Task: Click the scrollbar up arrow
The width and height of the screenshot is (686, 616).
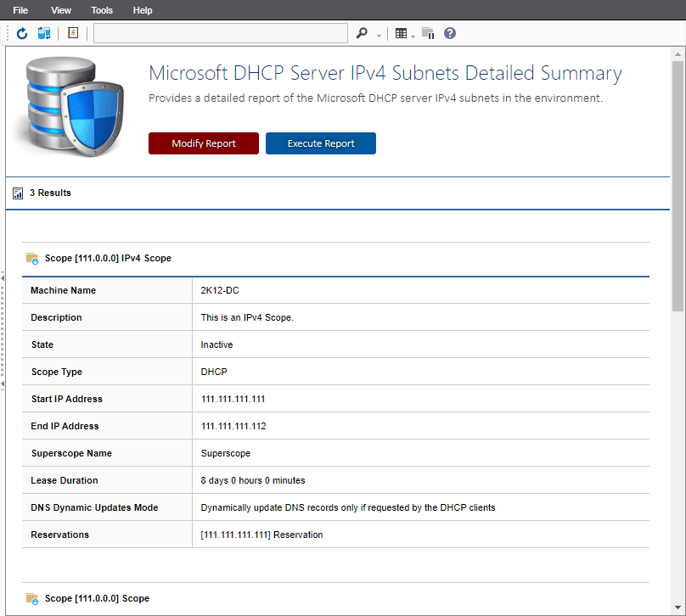Action: coord(678,54)
